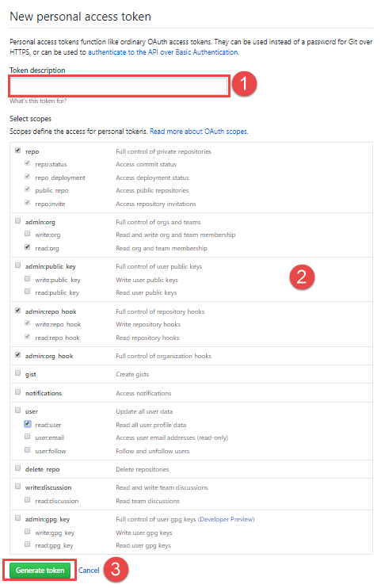Image resolution: width=381 pixels, height=588 pixels.
Task: Uncheck the repo scope checkbox
Action: pos(17,151)
